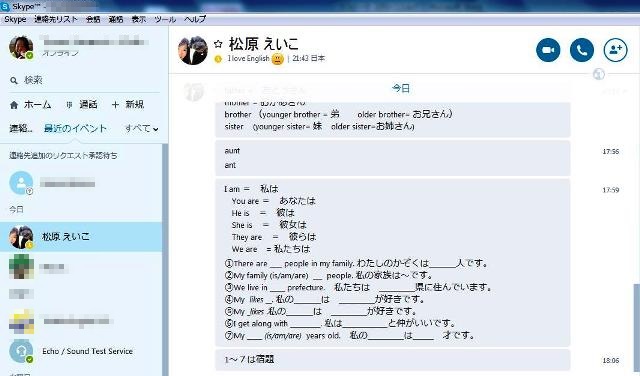
Task: Click the オンライン status text
Action: [x=60, y=53]
